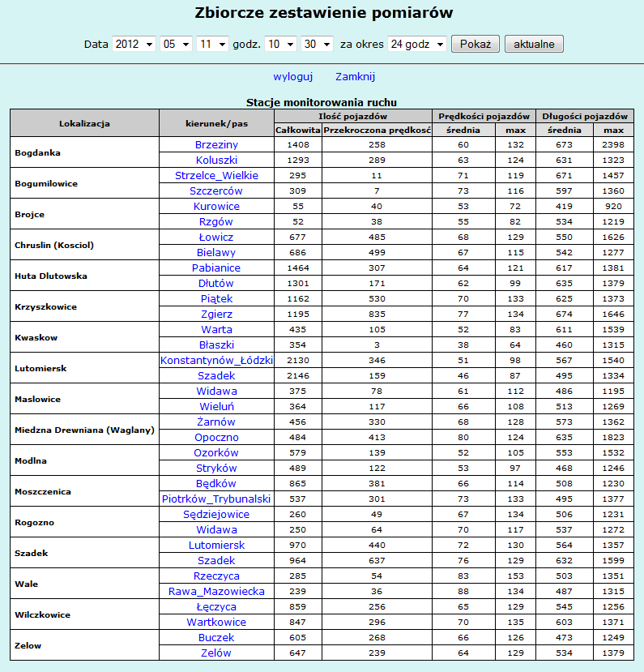Open the Sędziejowice link
The height and width of the screenshot is (672, 644).
(216, 515)
